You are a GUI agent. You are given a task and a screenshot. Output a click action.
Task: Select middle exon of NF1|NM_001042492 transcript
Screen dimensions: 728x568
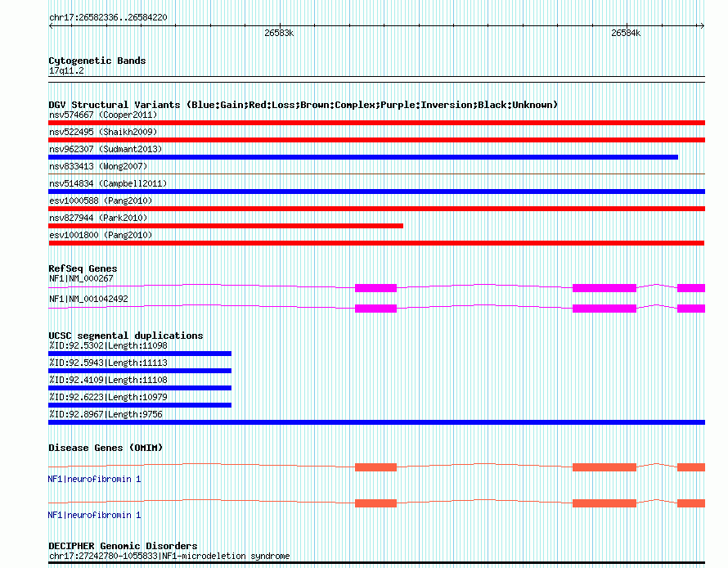604,309
